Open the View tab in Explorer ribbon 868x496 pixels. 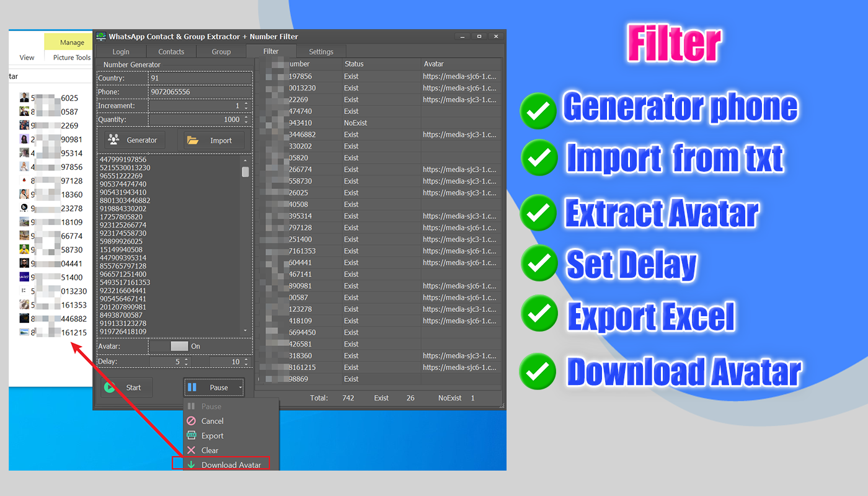point(27,58)
